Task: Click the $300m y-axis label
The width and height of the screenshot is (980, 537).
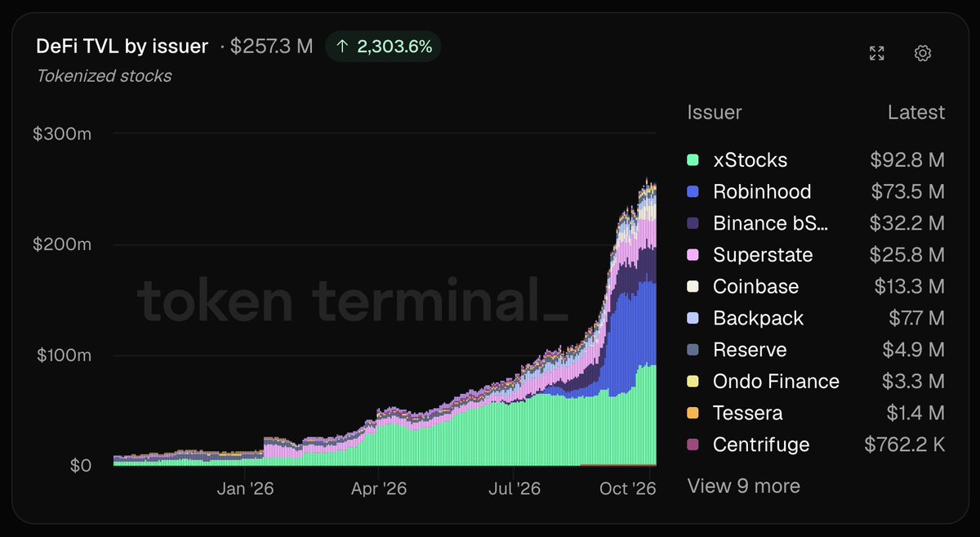Action: (62, 133)
